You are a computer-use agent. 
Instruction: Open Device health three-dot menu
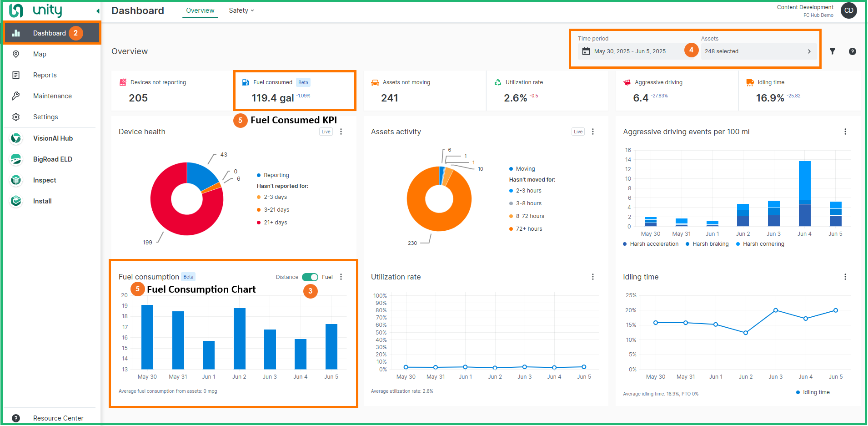341,132
